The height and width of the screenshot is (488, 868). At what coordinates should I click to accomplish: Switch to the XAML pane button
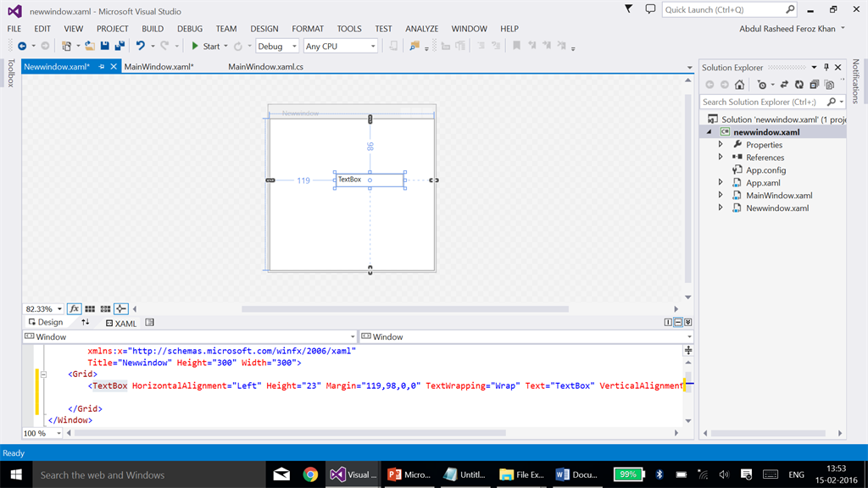point(121,323)
